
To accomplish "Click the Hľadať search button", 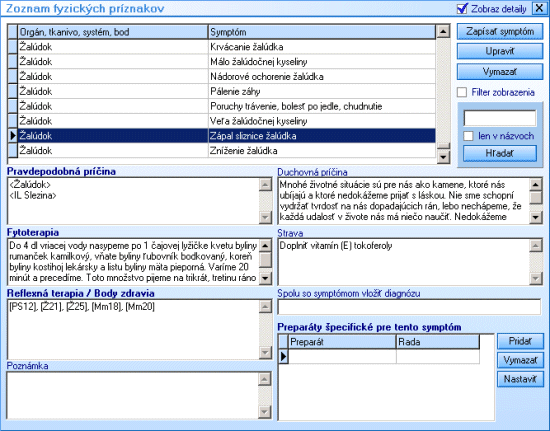I will 500,153.
